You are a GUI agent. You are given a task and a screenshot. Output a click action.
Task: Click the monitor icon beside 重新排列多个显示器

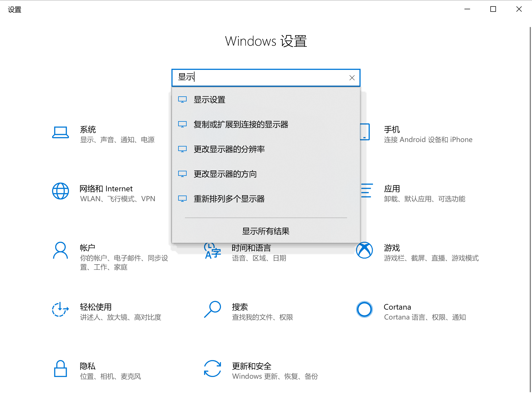(x=182, y=199)
